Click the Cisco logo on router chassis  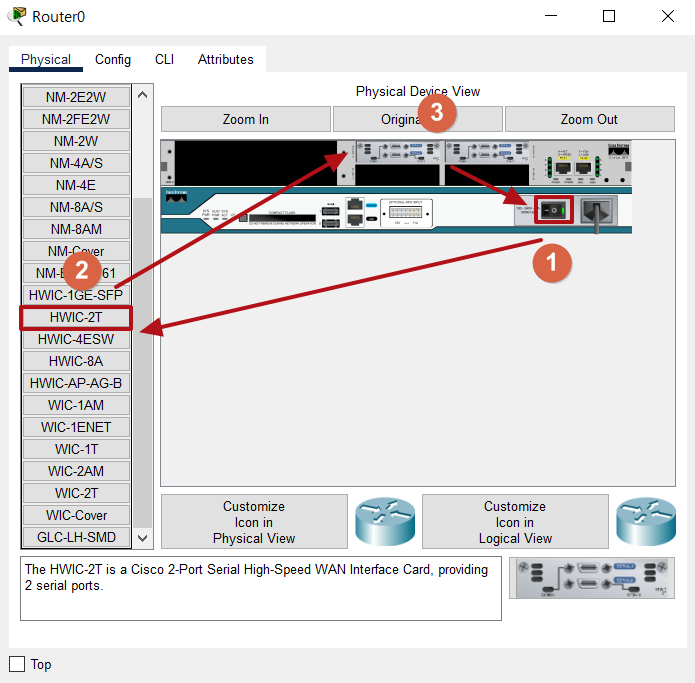point(176,196)
